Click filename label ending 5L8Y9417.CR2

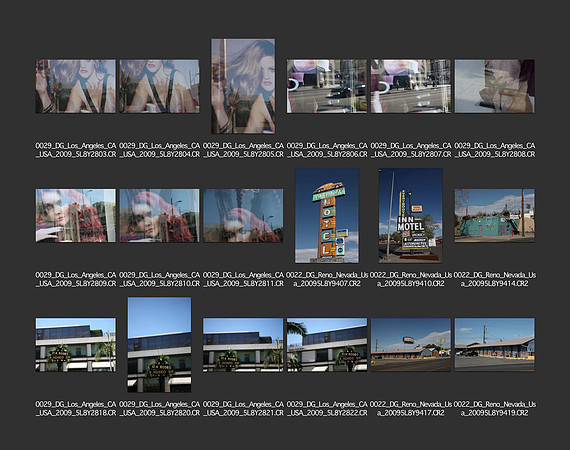411,409
